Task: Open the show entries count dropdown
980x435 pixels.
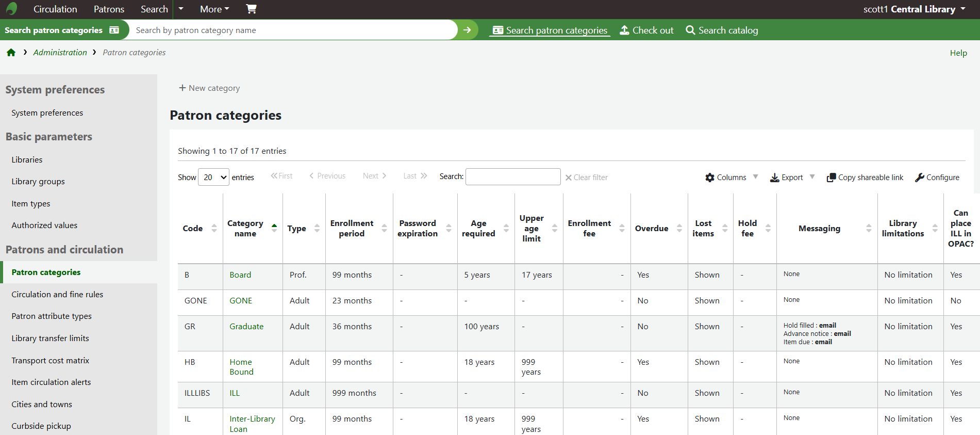Action: pyautogui.click(x=213, y=177)
